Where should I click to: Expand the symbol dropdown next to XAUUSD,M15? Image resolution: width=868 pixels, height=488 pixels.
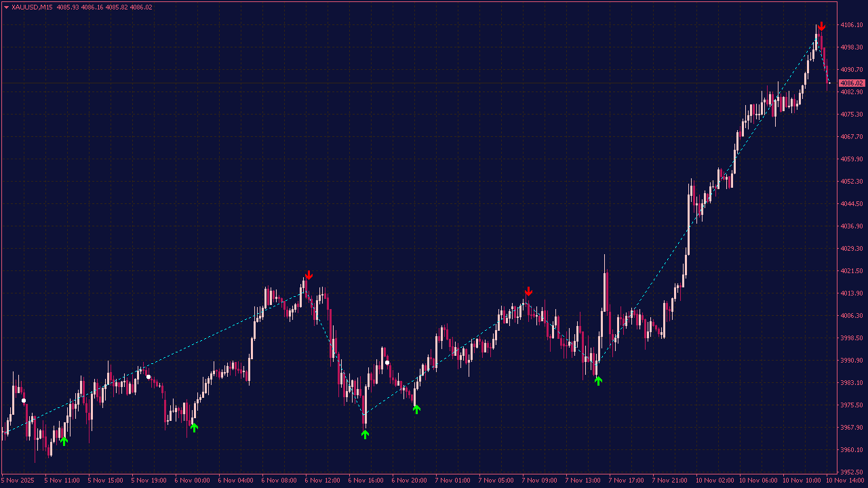click(7, 7)
